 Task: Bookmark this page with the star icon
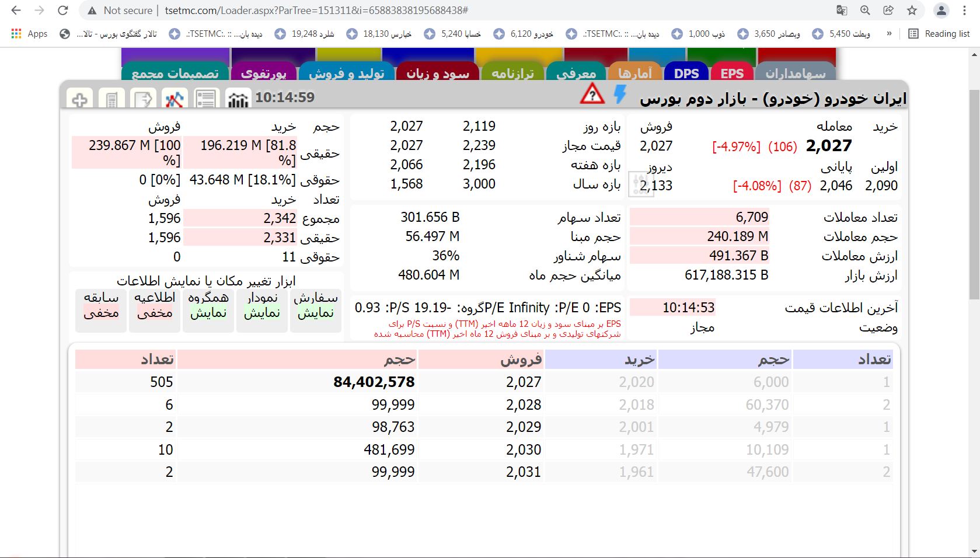912,11
